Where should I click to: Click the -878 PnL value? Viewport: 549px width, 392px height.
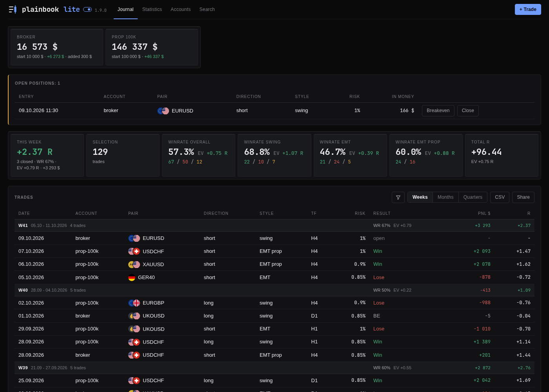pos(485,277)
